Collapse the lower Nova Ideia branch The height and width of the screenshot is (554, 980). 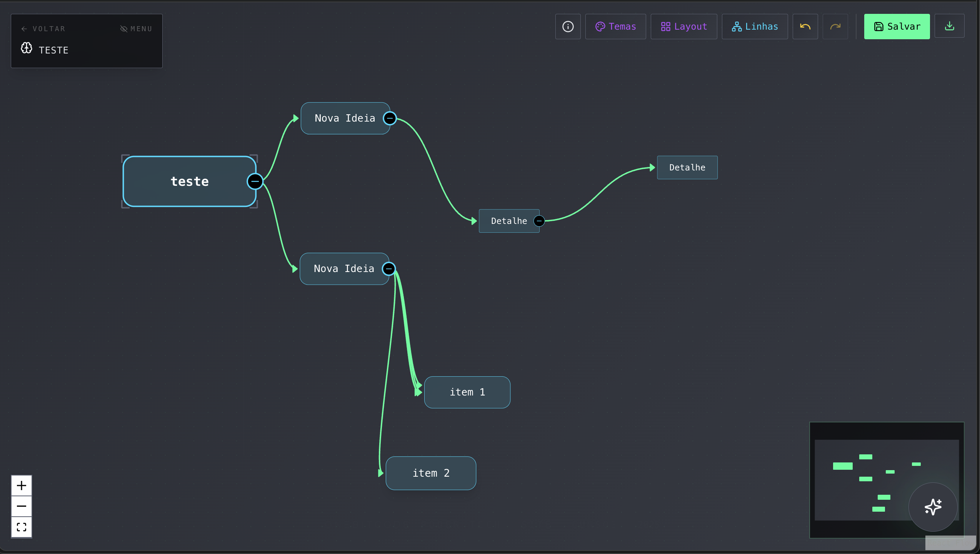coord(389,269)
